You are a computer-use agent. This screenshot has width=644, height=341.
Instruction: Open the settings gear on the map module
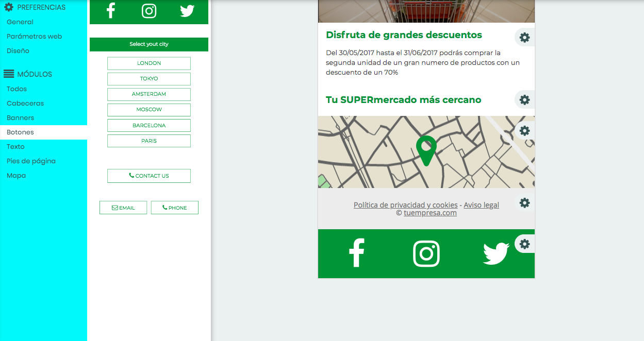coord(524,130)
